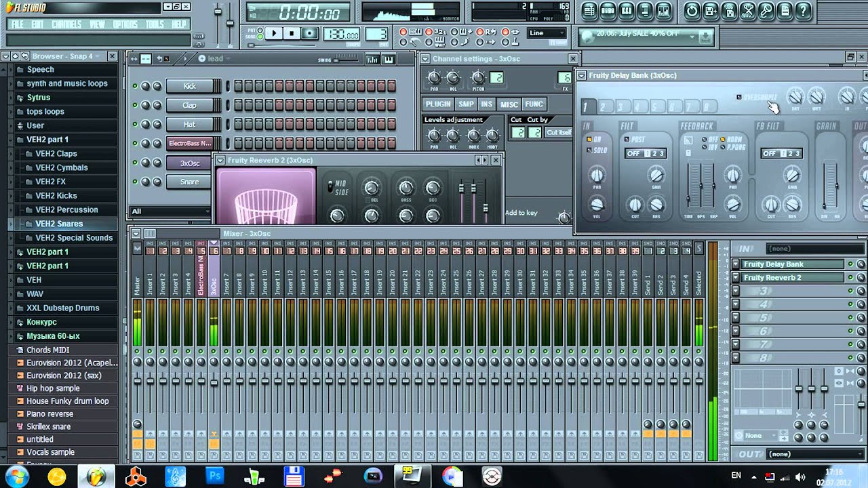Open the FILE menu

pos(18,24)
